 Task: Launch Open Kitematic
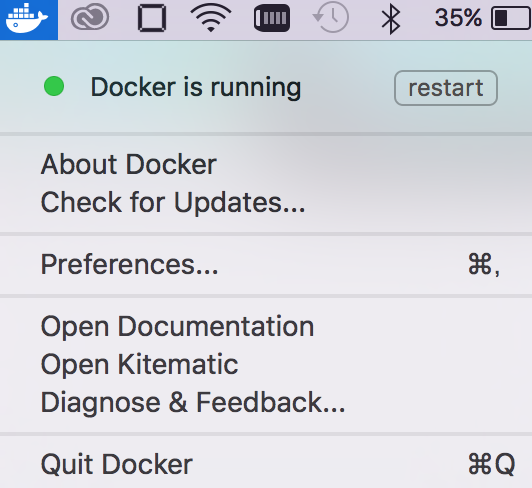coord(266,364)
